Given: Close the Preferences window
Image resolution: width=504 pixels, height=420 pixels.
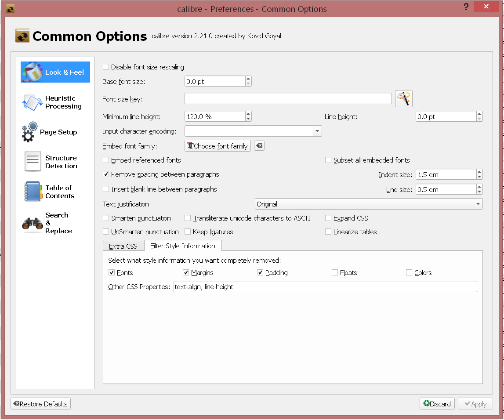Looking at the screenshot, I should 486,7.
